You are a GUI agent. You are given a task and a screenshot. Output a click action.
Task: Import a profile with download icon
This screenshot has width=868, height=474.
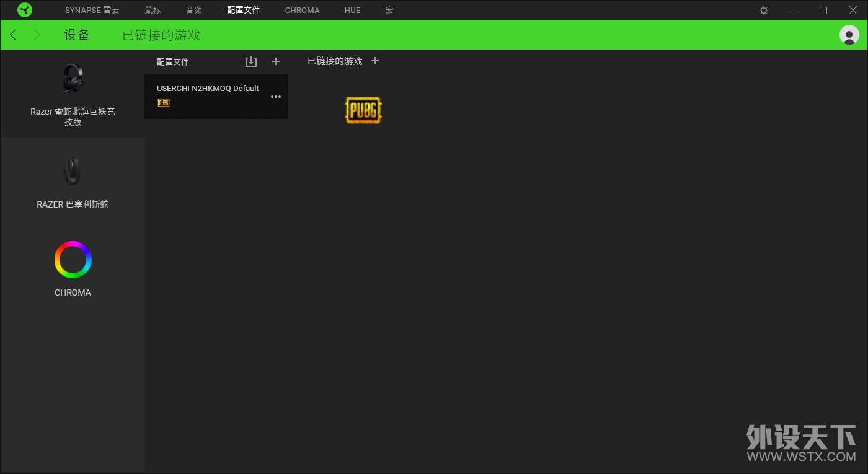click(250, 61)
